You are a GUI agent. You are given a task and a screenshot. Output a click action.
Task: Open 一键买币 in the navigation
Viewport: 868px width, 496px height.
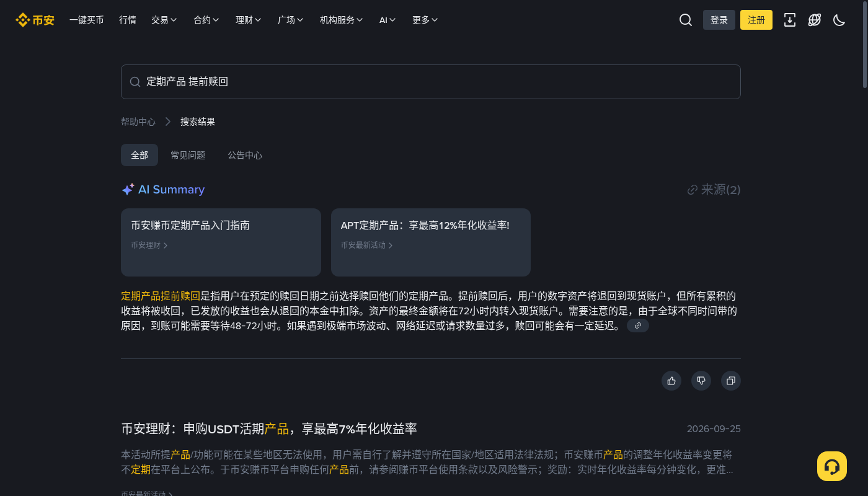point(87,20)
